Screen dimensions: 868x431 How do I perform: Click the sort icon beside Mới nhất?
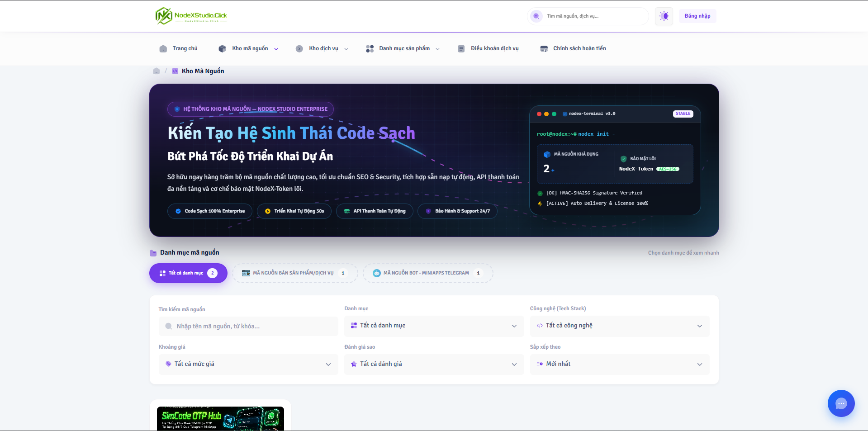point(540,364)
